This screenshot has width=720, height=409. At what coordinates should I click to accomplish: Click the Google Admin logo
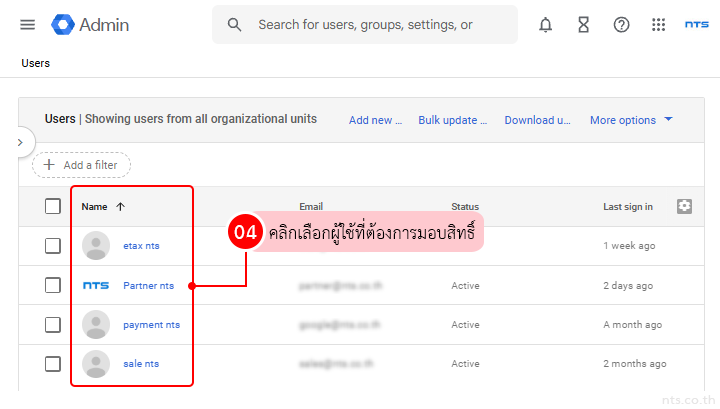[x=90, y=25]
